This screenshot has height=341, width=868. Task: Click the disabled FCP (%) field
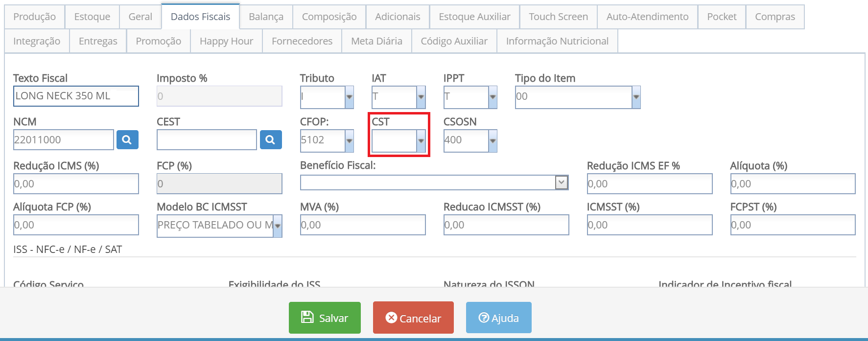pos(219,184)
